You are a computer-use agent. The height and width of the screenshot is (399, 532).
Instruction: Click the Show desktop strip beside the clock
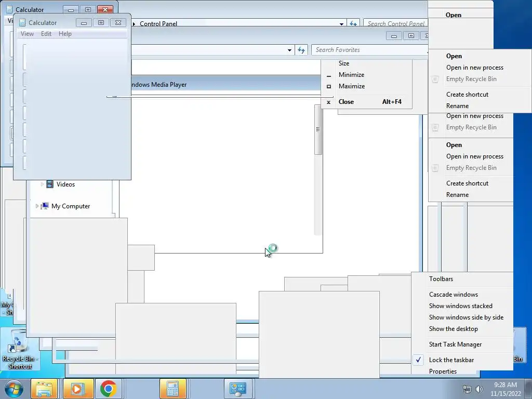[x=528, y=389]
